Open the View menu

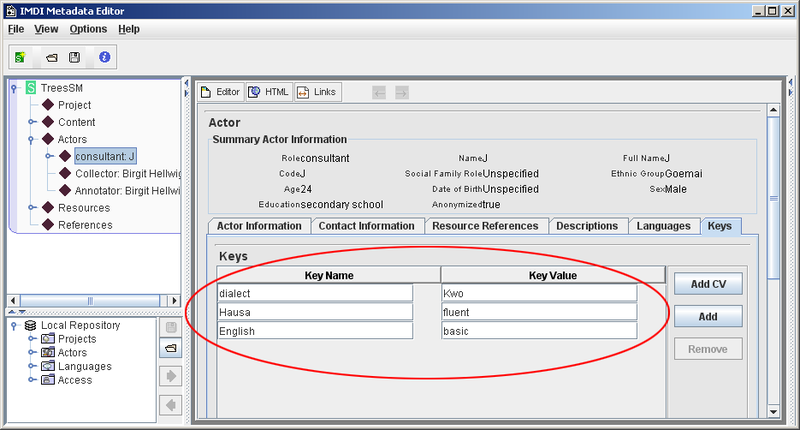tap(46, 29)
